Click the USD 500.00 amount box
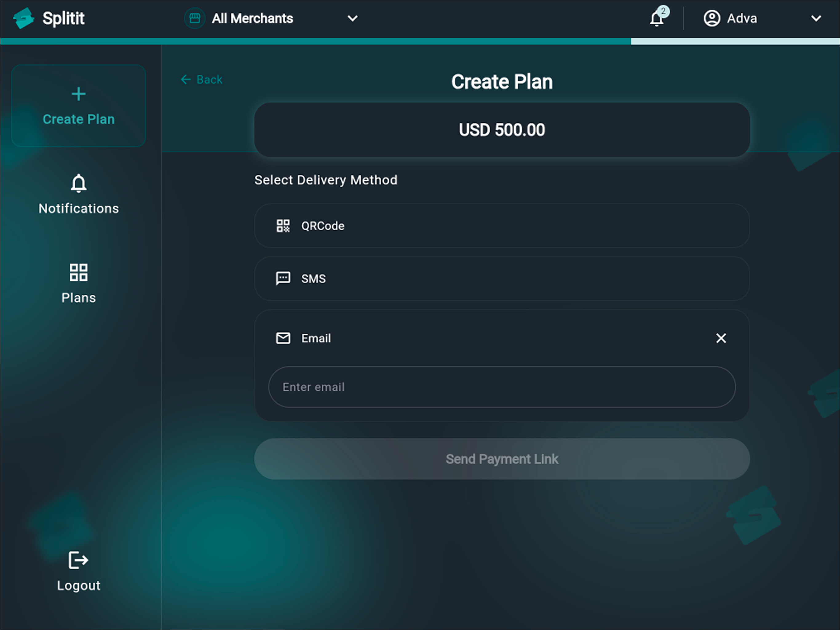840x630 pixels. click(502, 130)
